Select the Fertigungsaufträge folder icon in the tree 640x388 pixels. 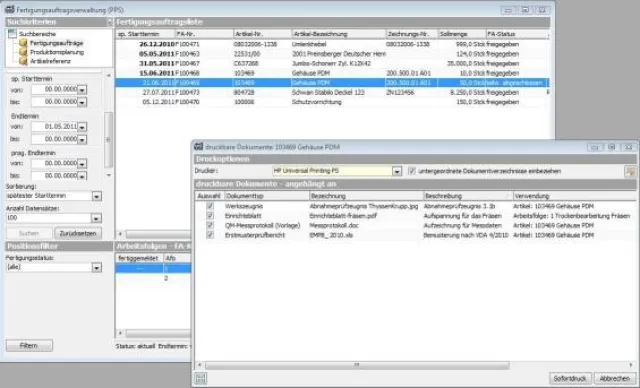tap(23, 43)
